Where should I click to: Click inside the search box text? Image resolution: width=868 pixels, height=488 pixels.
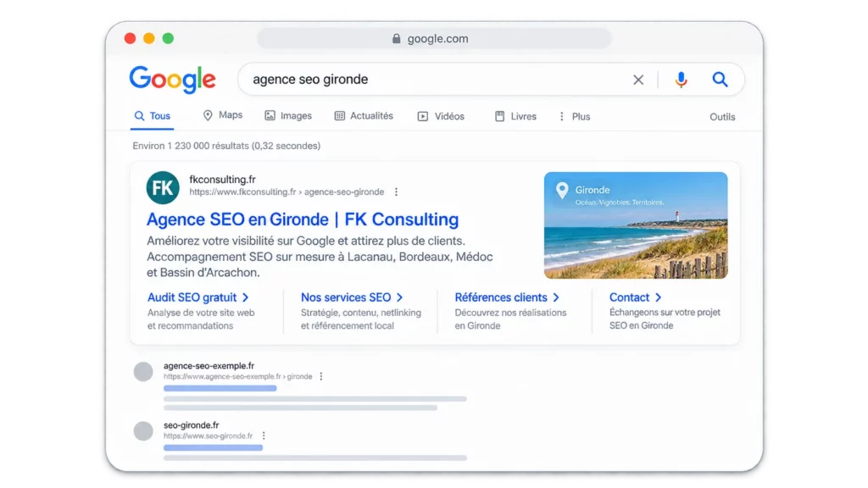310,79
